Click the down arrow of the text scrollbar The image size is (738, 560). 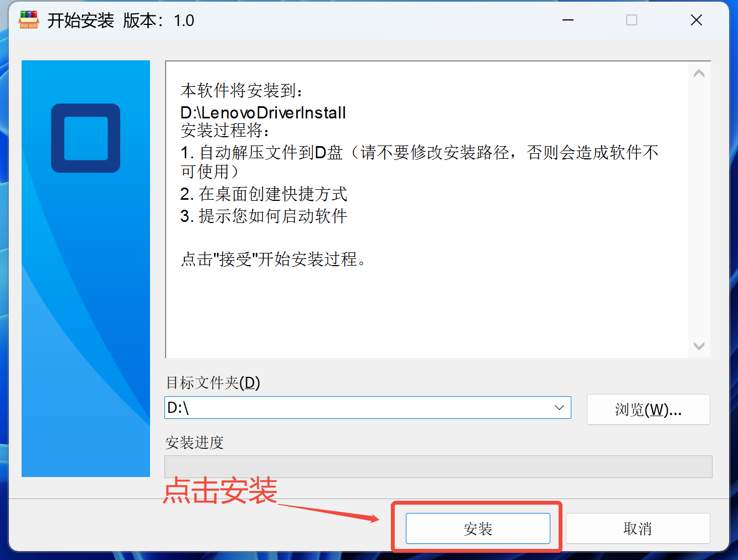point(699,346)
